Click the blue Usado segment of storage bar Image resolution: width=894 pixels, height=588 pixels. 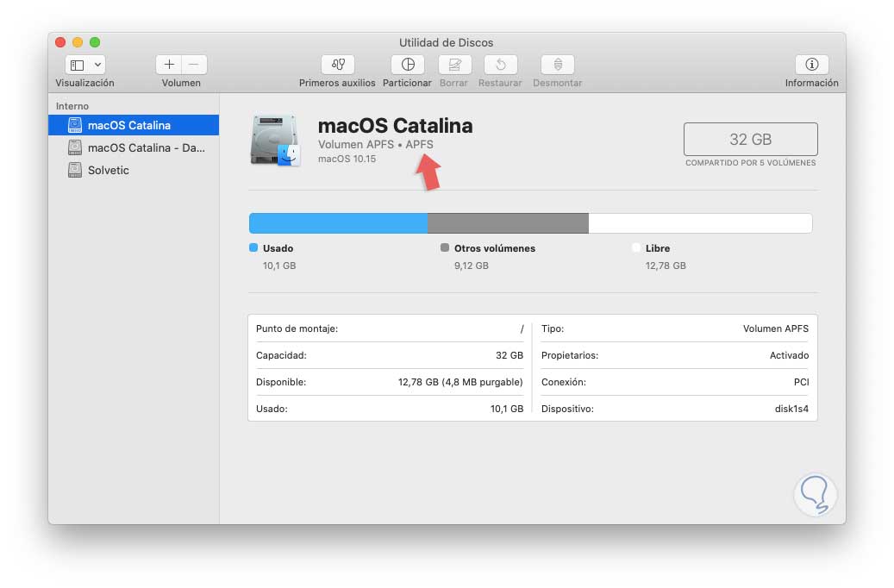pos(338,223)
